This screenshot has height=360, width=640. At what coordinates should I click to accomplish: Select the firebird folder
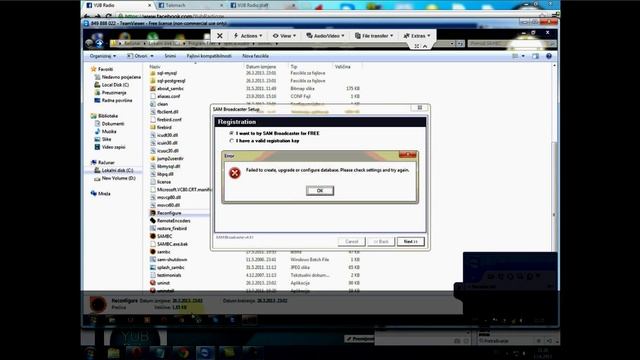point(161,127)
